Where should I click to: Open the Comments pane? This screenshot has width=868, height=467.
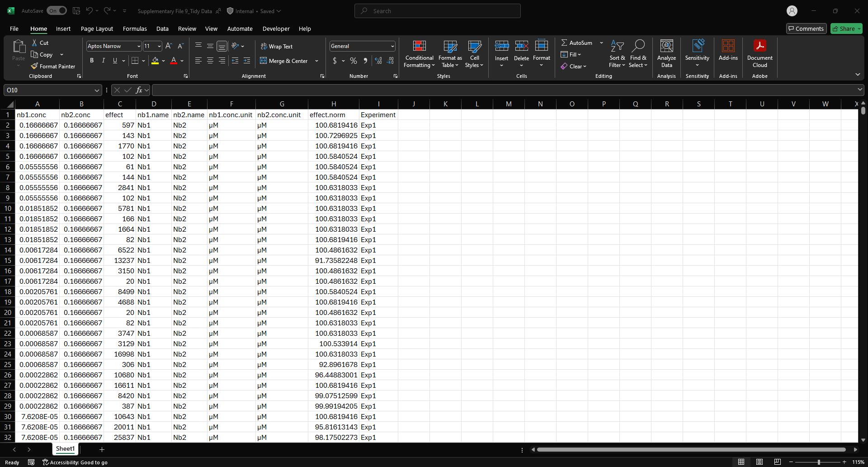tap(806, 29)
